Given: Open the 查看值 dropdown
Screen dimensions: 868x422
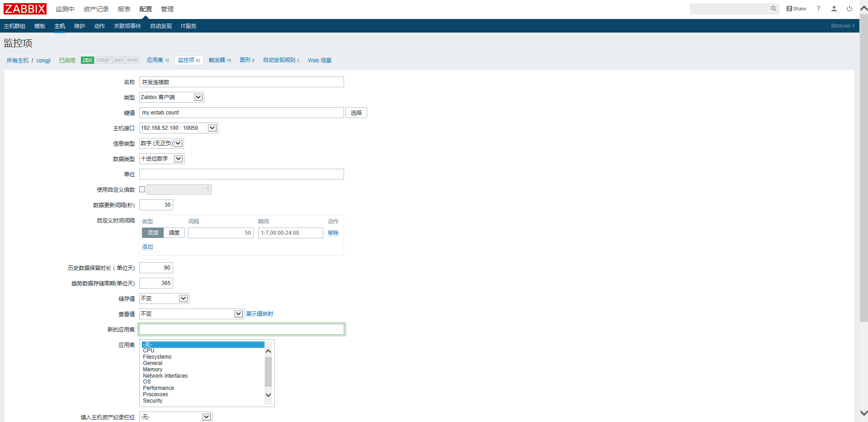Looking at the screenshot, I should (x=192, y=314).
